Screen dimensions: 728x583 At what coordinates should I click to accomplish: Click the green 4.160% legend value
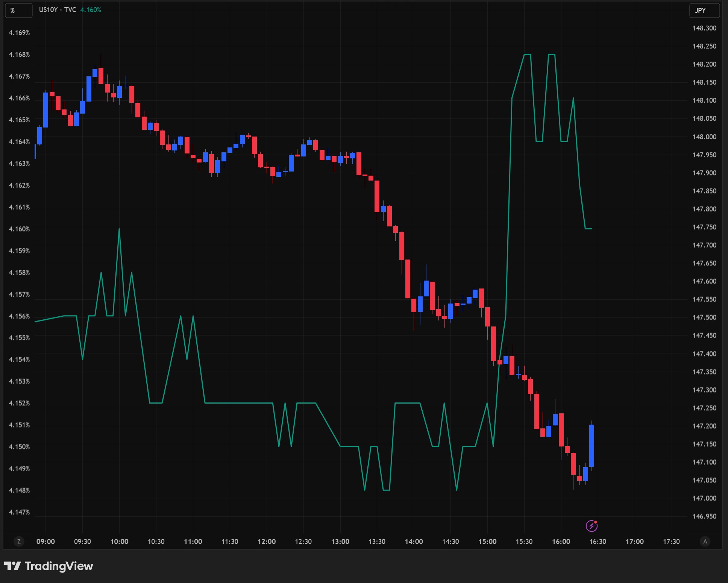point(91,10)
